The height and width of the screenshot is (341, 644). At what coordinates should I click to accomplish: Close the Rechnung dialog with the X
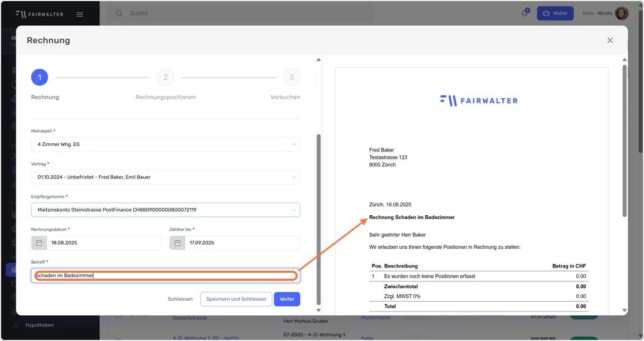click(610, 40)
